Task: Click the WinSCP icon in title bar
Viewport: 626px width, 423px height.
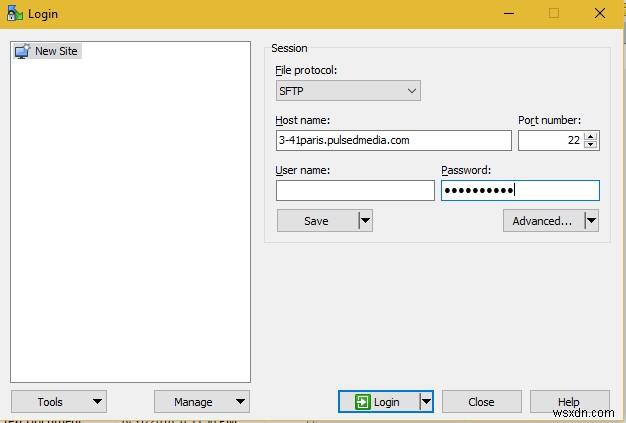Action: 15,13
